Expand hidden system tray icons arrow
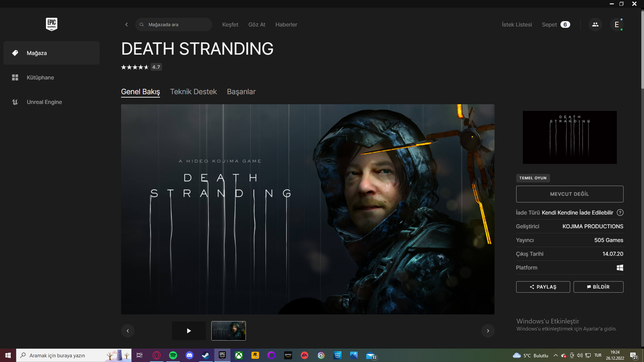The width and height of the screenshot is (644, 362). (x=555, y=355)
